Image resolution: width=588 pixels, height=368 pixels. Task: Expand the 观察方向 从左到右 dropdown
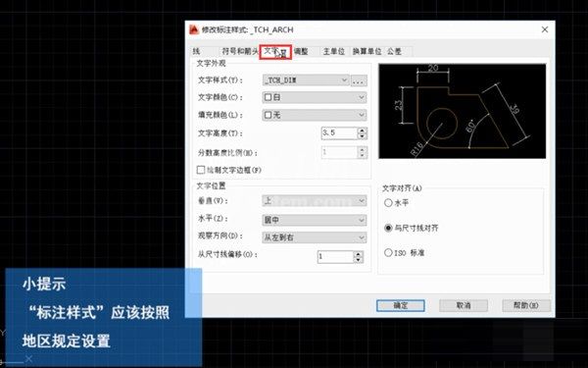point(315,237)
